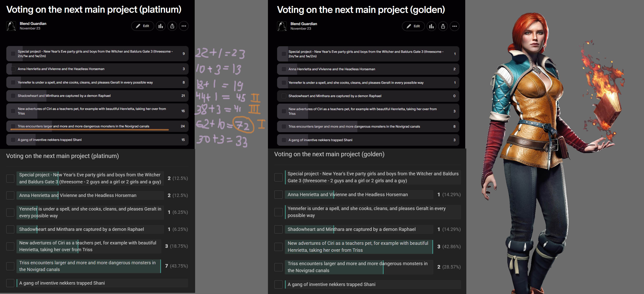The height and width of the screenshot is (294, 644).
Task: Open poll statistics icon in golden post
Action: 431,26
